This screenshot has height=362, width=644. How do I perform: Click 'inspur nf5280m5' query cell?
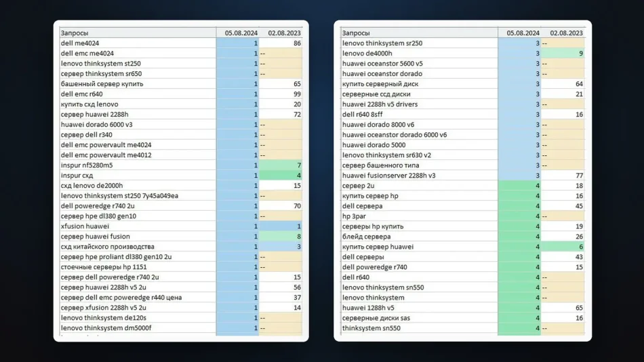(x=138, y=165)
